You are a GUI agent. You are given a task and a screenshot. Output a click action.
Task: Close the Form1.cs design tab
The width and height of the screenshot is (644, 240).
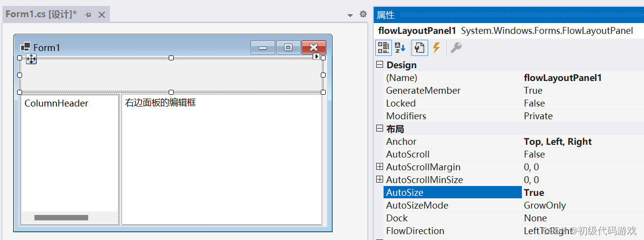click(x=102, y=15)
